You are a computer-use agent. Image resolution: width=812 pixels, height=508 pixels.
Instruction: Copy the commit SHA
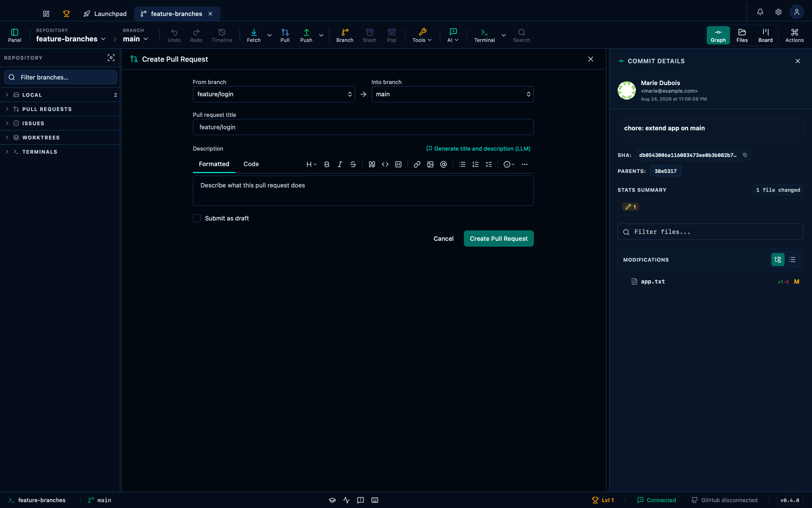(x=745, y=155)
